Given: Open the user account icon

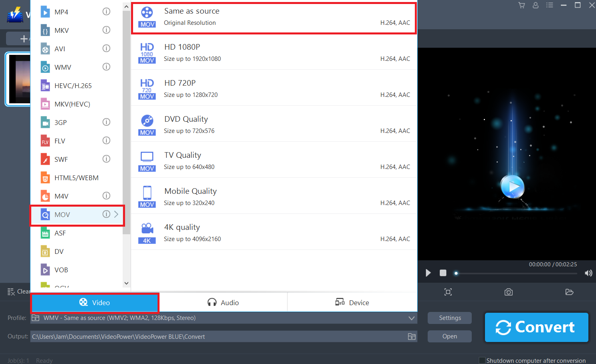Looking at the screenshot, I should tap(535, 5).
